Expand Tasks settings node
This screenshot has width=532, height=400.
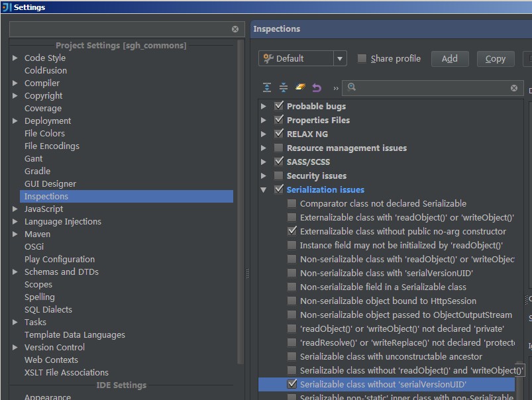(15, 323)
